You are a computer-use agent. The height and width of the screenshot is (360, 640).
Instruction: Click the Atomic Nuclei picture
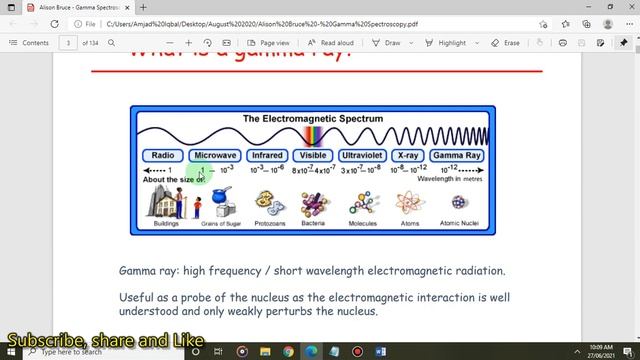coord(459,202)
